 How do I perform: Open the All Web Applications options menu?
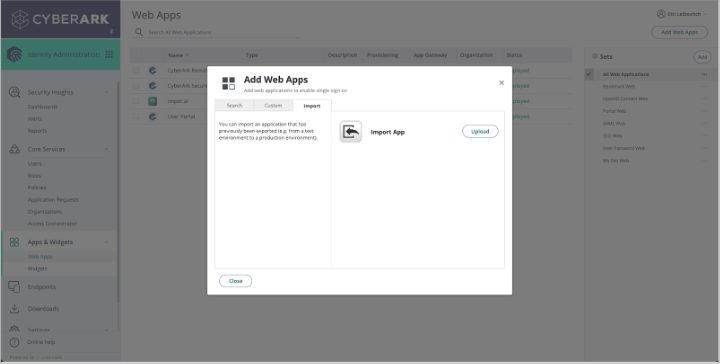pyautogui.click(x=704, y=74)
